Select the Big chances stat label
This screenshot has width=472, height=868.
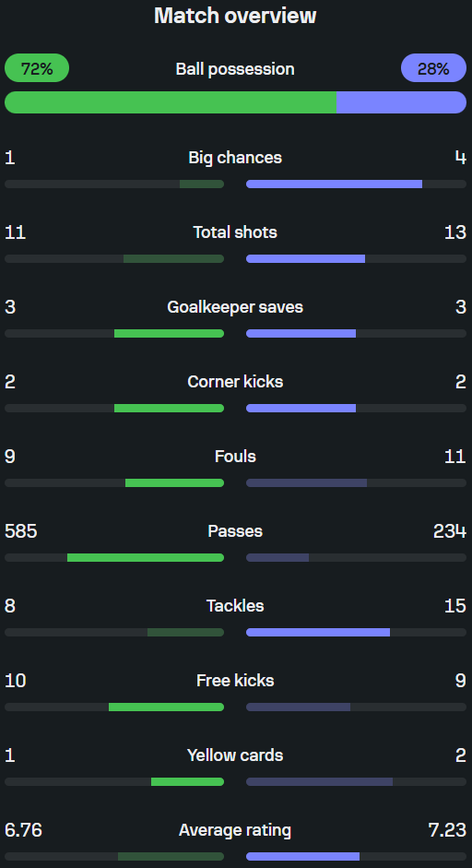tap(235, 158)
